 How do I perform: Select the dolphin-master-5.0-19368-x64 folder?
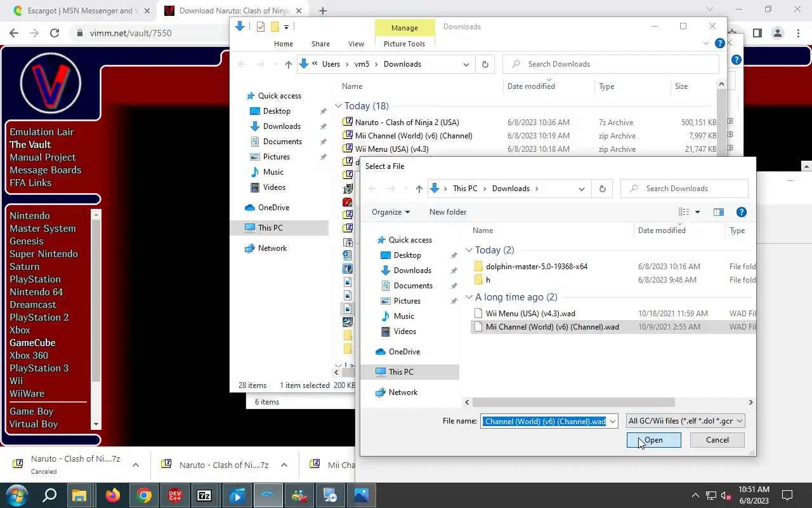coord(537,266)
